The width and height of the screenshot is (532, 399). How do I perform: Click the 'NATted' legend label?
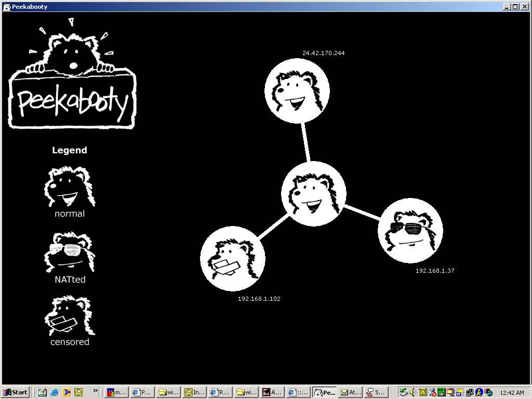[70, 280]
